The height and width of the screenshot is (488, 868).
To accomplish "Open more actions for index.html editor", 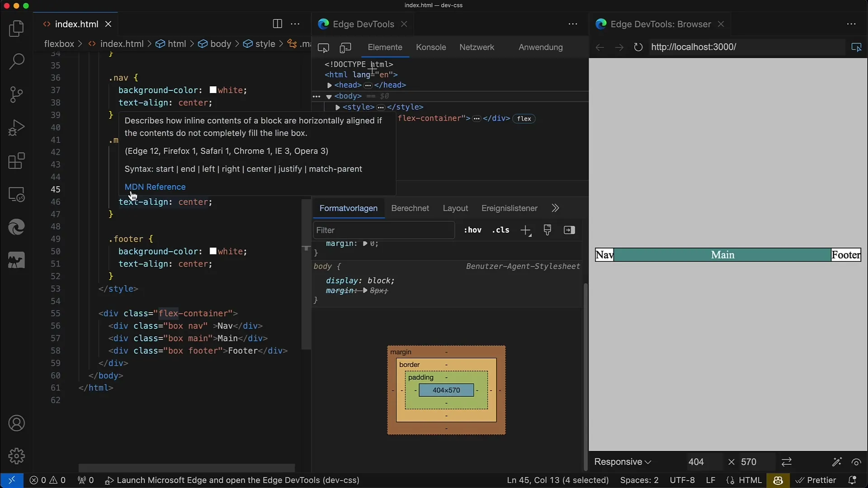I will click(x=295, y=24).
